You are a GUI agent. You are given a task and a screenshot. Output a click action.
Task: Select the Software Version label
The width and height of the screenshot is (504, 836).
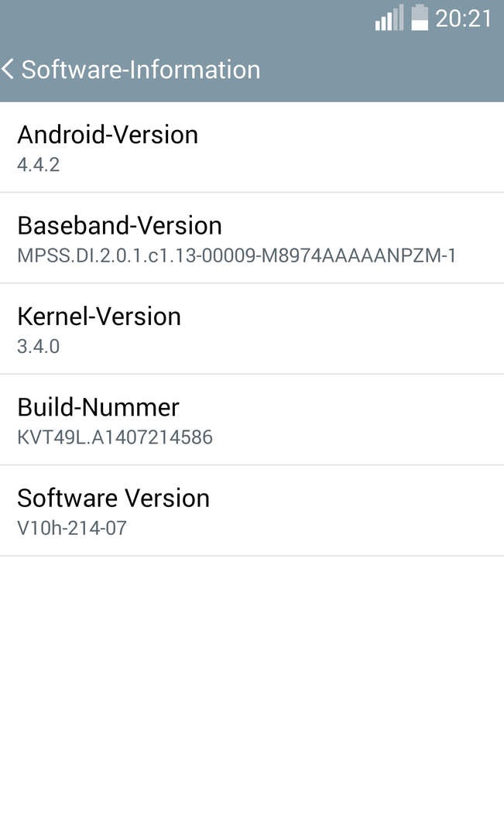click(113, 499)
